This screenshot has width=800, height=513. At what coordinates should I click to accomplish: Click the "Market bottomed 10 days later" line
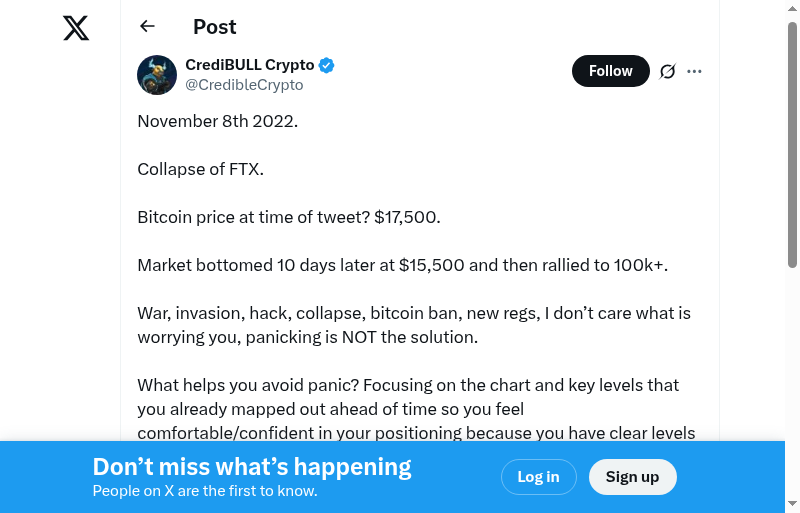click(402, 265)
